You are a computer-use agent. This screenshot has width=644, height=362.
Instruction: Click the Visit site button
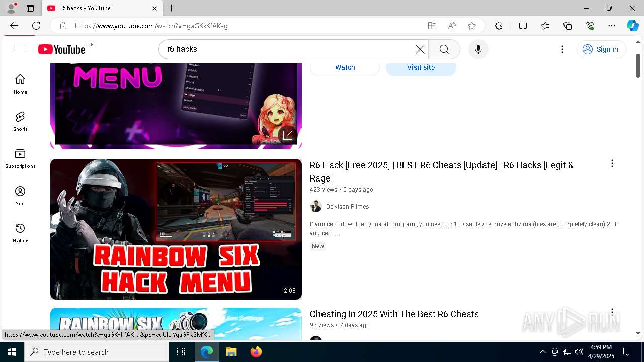tap(421, 67)
